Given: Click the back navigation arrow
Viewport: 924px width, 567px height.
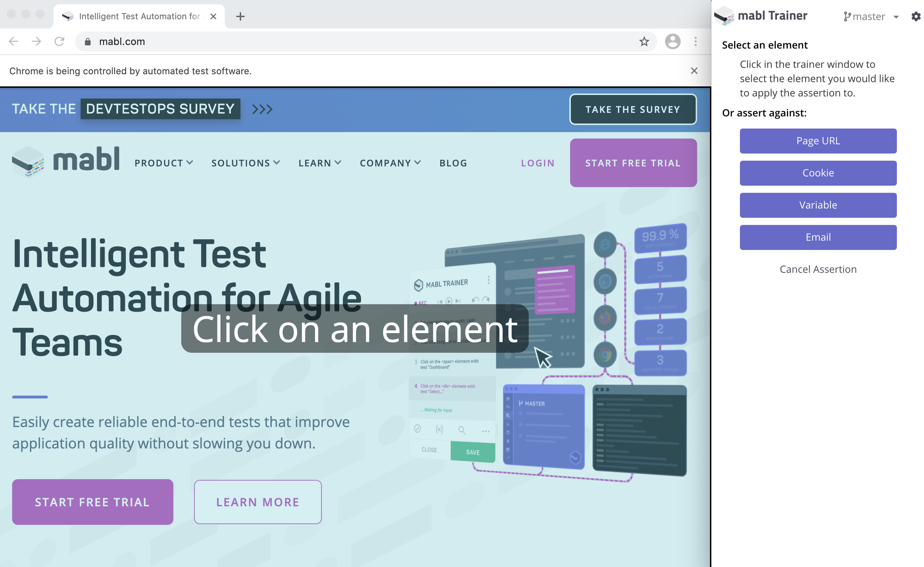Looking at the screenshot, I should click(x=14, y=41).
